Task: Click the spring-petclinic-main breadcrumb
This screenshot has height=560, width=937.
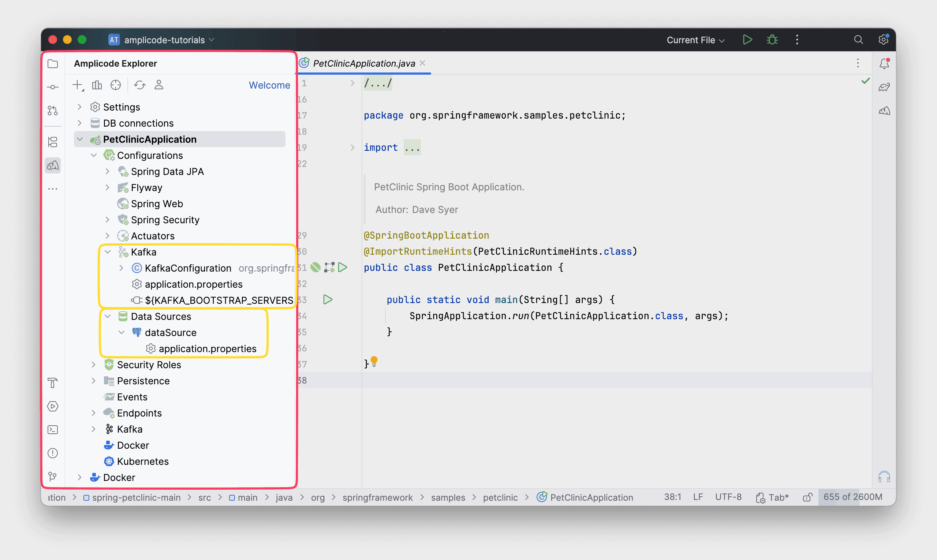Action: 136,497
